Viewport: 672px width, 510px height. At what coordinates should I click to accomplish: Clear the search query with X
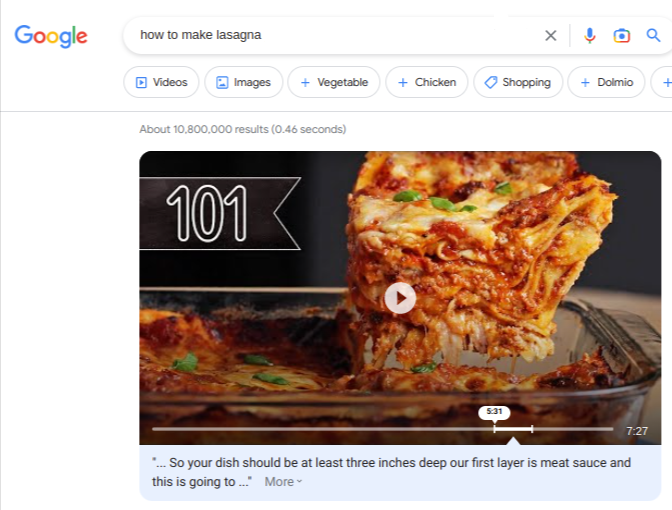click(x=551, y=35)
